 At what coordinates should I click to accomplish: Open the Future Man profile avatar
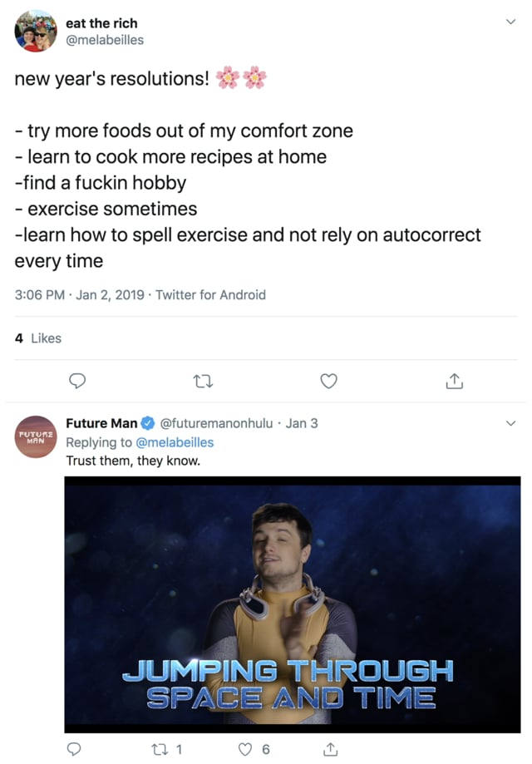tap(36, 436)
